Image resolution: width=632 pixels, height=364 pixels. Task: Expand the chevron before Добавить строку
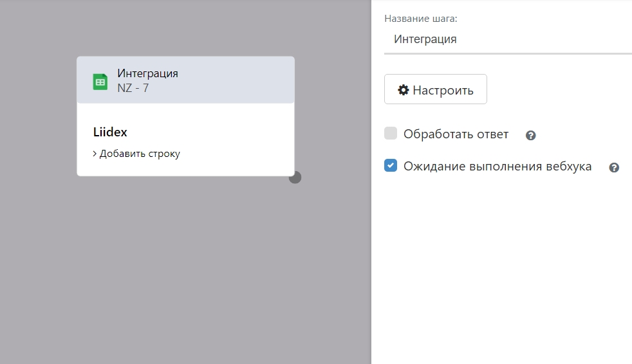[x=95, y=154]
